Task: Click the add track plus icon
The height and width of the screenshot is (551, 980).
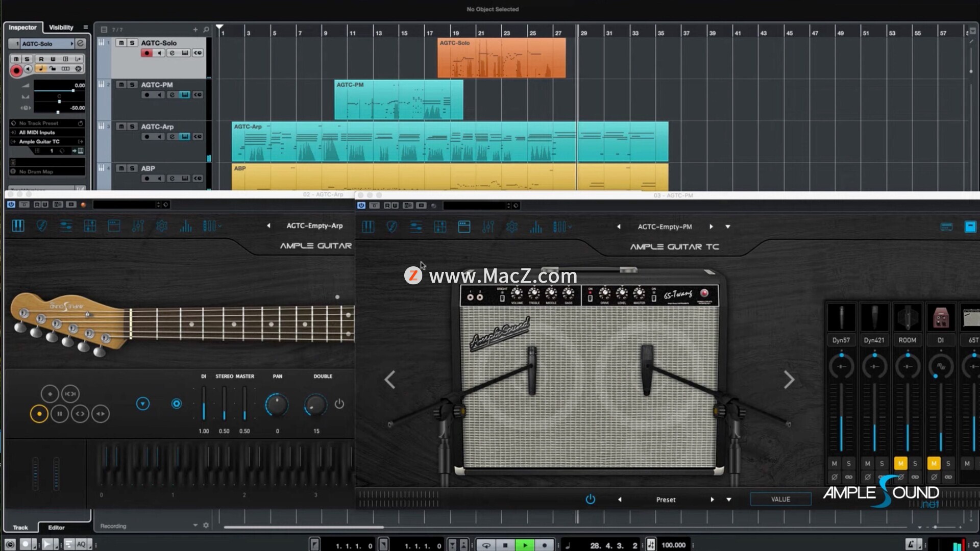Action: click(x=195, y=30)
